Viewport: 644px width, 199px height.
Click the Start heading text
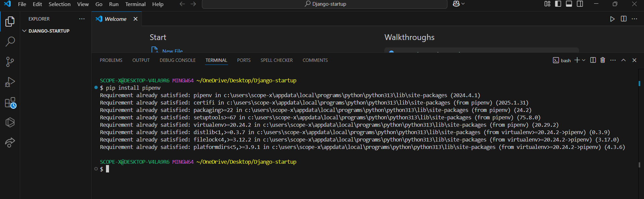158,37
